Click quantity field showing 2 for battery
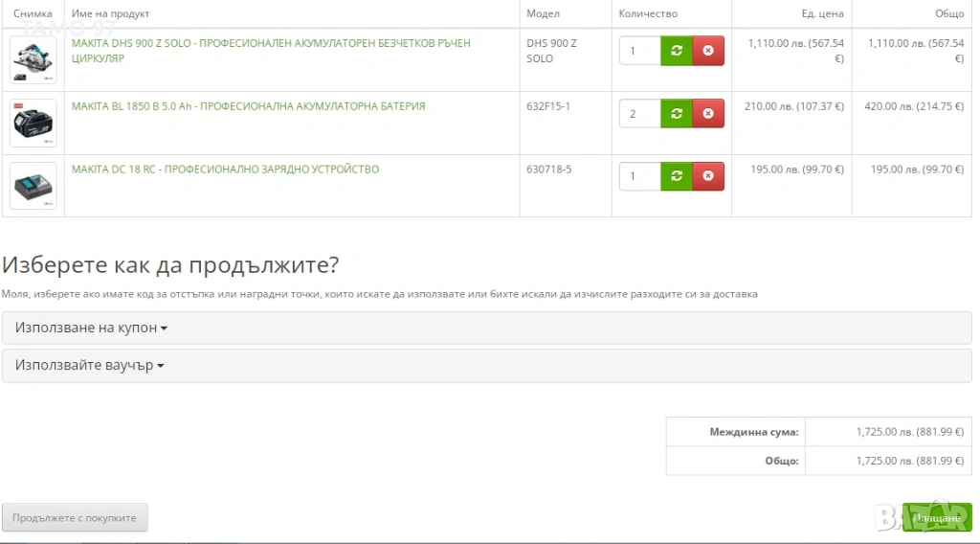The width and height of the screenshot is (980, 544). point(639,114)
